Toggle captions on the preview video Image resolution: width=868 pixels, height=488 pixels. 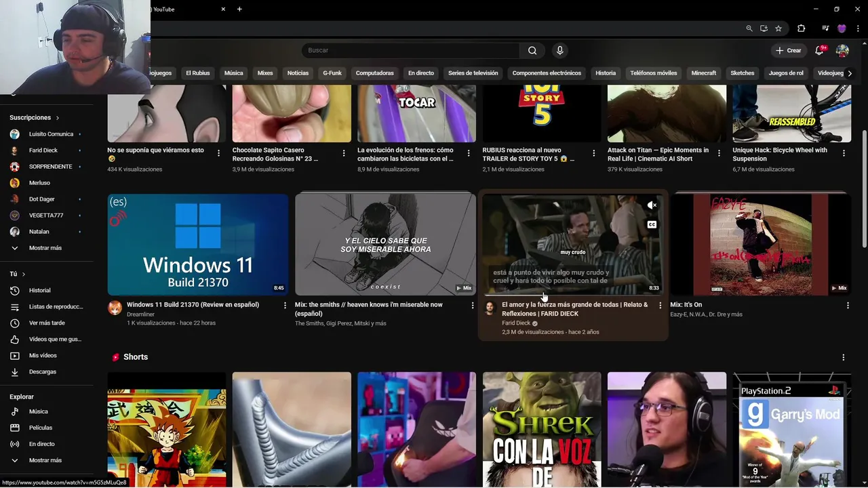pyautogui.click(x=652, y=224)
